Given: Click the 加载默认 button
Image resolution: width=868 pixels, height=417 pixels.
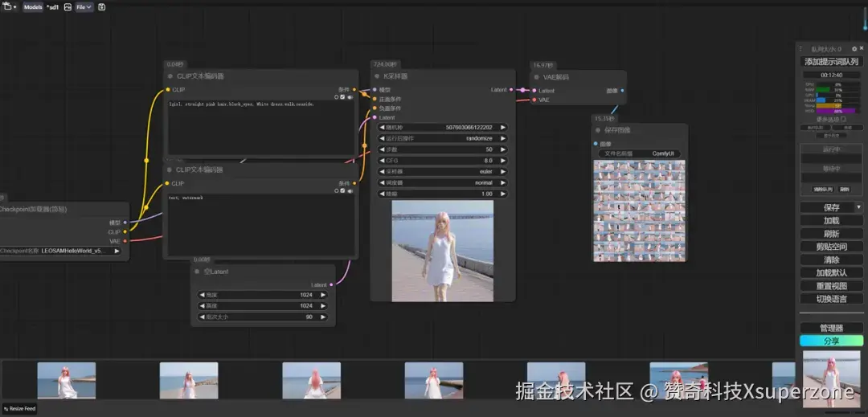Looking at the screenshot, I should 832,272.
